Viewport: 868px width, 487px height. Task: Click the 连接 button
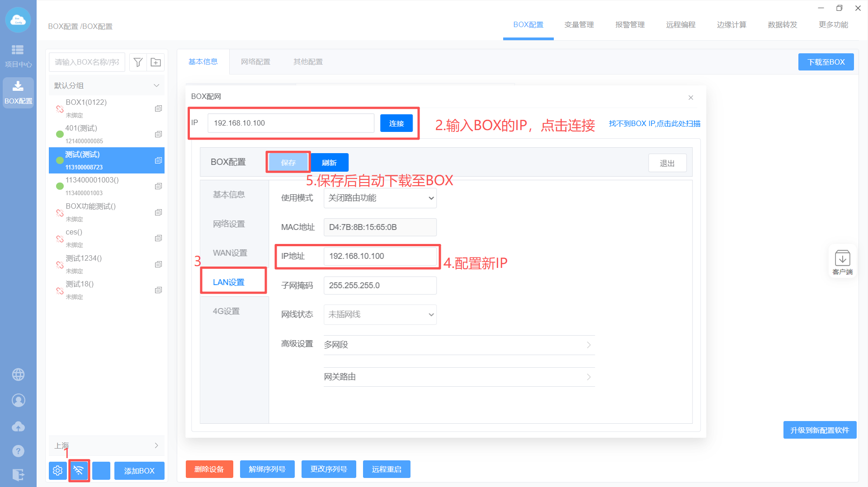pos(396,123)
